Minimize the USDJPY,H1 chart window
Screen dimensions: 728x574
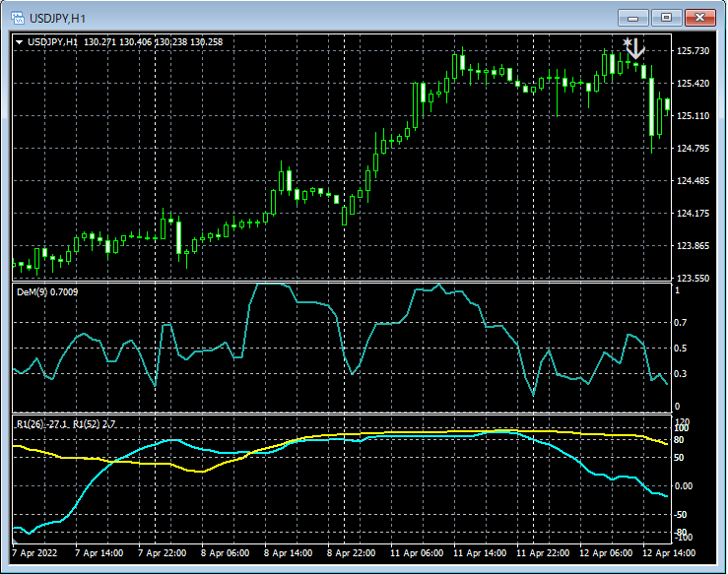point(632,17)
